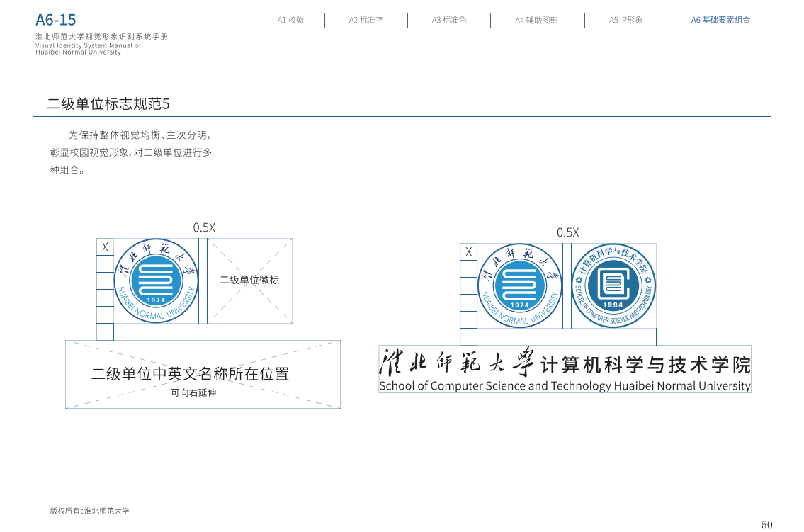804x532 pixels.
Task: Click the 可向右延伸 note
Action: [x=193, y=392]
